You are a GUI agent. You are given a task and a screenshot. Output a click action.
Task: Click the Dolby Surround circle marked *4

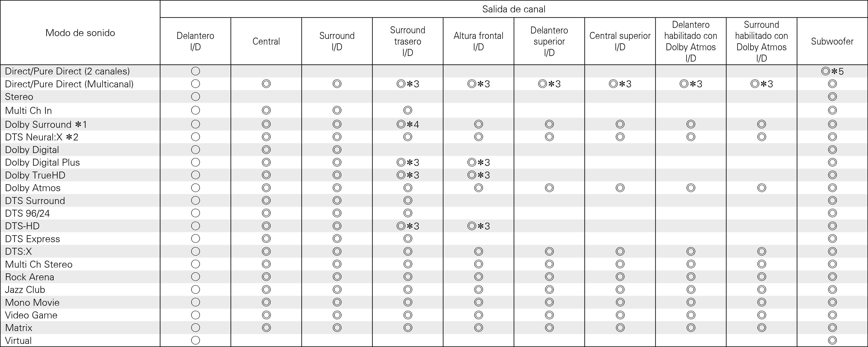pos(401,125)
